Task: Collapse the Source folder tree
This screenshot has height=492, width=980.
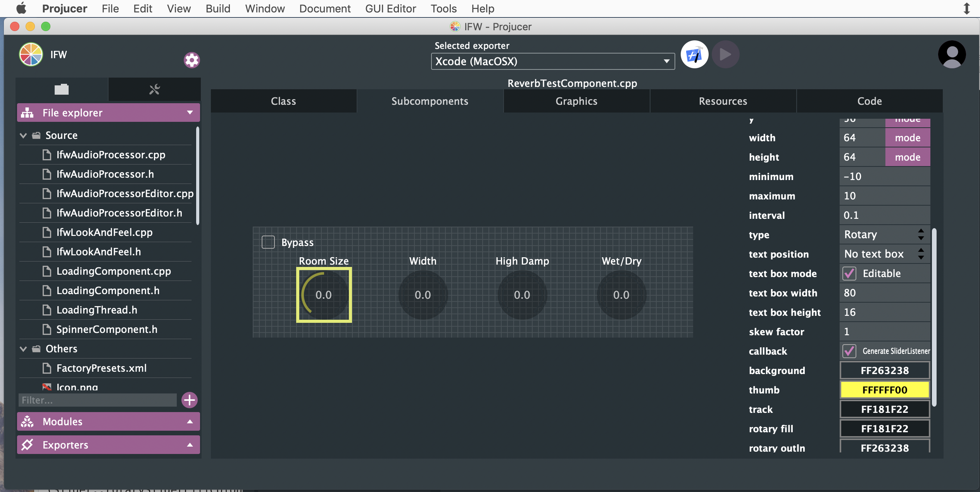Action: 23,135
